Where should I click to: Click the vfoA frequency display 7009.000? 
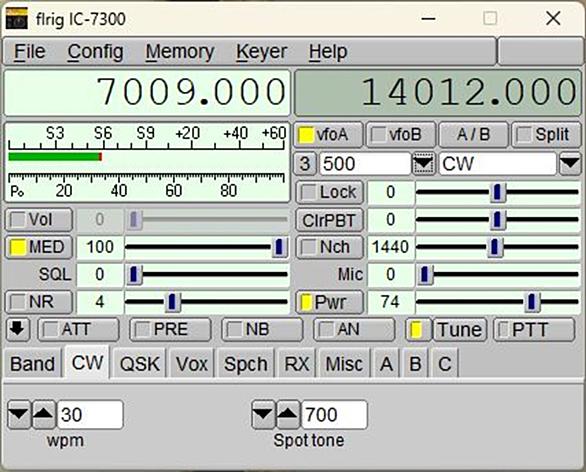[x=147, y=93]
